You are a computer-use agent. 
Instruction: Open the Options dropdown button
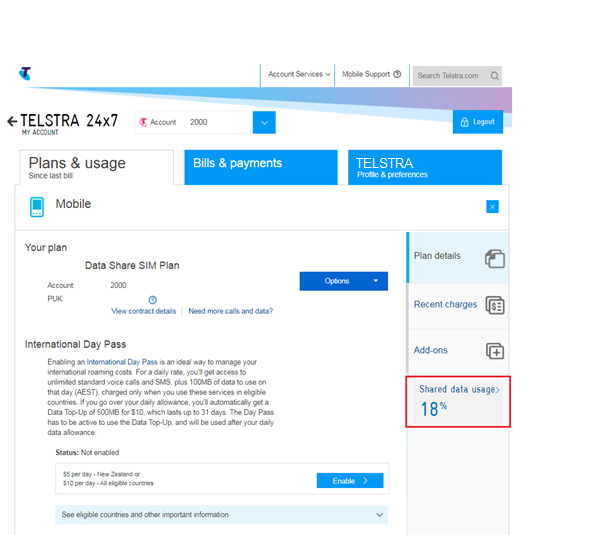(343, 281)
